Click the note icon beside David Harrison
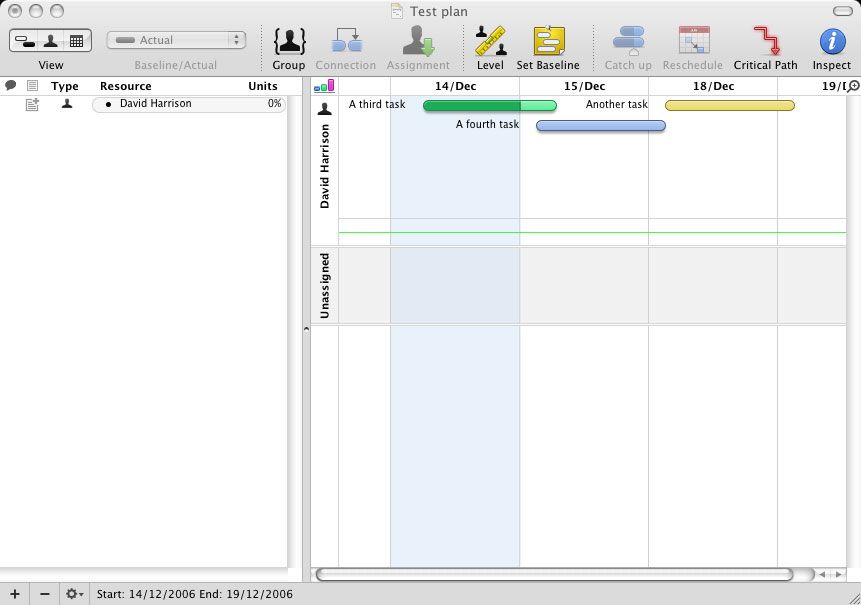Viewport: 861px width, 605px height. click(32, 104)
